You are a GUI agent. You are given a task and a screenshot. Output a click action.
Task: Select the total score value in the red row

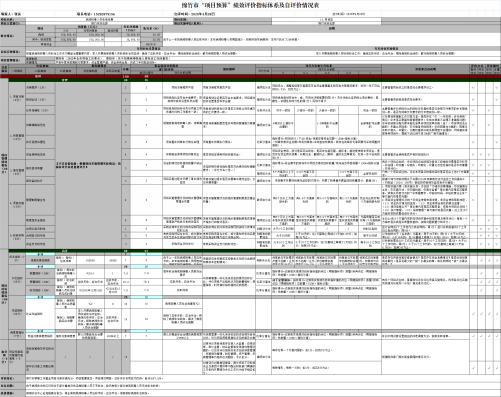point(126,76)
